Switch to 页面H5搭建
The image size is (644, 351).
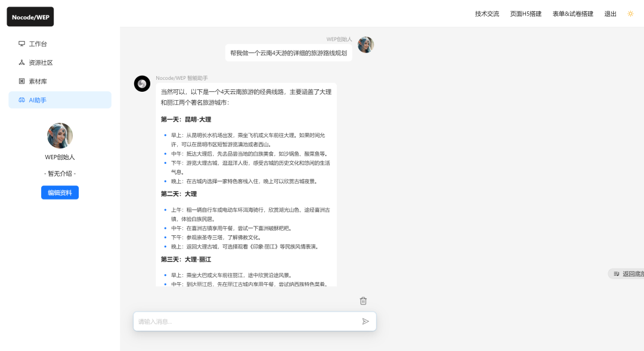[527, 14]
